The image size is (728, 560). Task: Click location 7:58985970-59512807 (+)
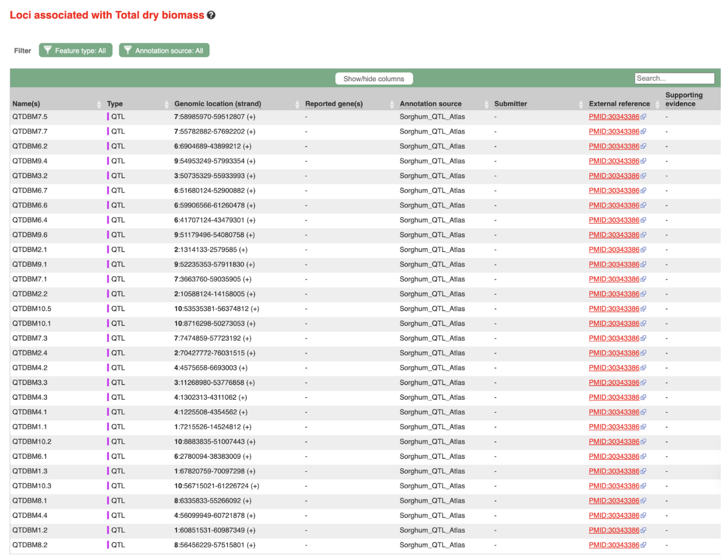(215, 117)
